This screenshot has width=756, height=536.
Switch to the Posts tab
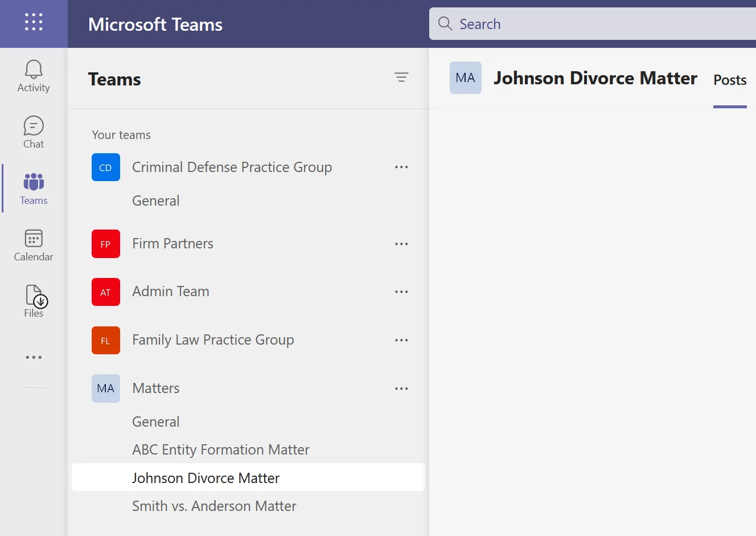(730, 80)
